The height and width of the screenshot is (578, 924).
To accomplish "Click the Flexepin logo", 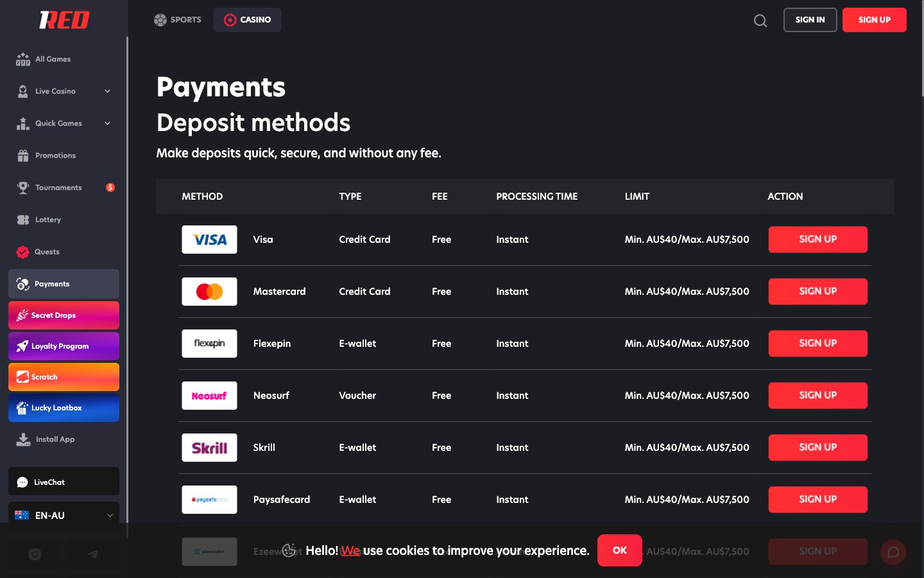I will click(209, 344).
